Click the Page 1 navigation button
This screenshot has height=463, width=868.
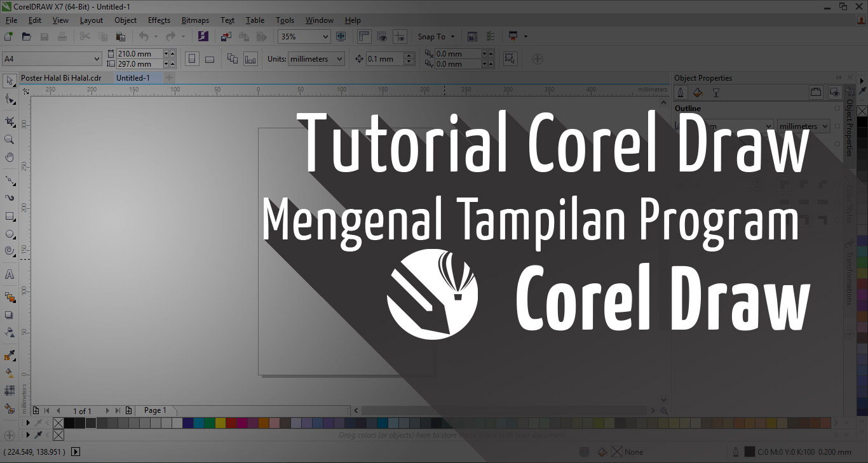point(156,410)
